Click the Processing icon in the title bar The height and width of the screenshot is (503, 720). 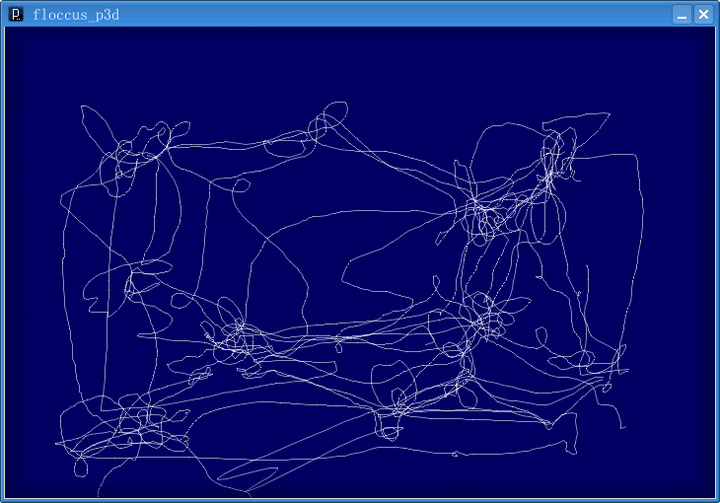pyautogui.click(x=15, y=14)
